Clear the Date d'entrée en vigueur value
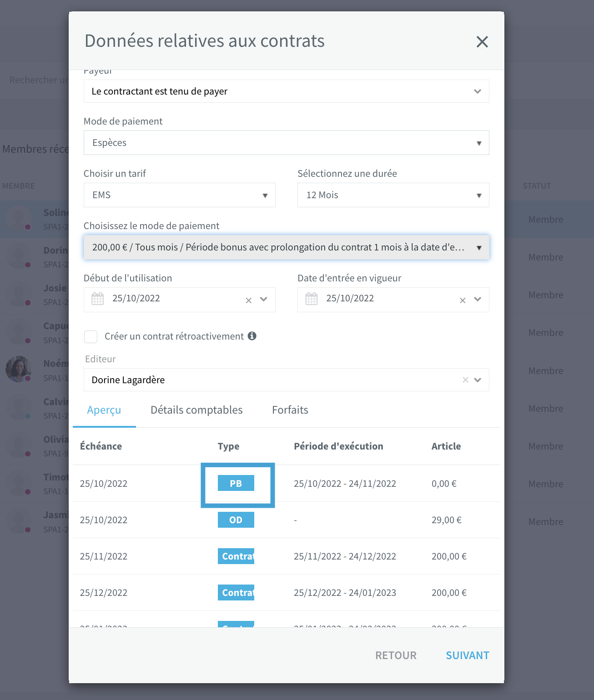The height and width of the screenshot is (700, 594). coord(463,300)
